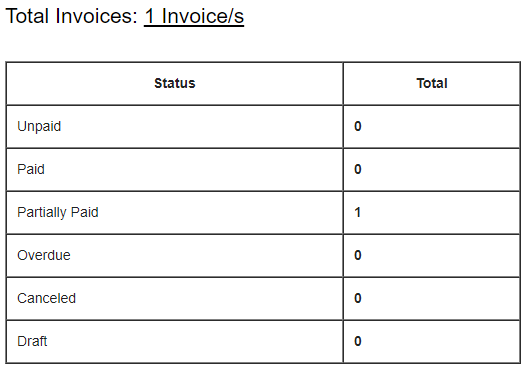Click empty area in Unpaid row
528x370 pixels.
point(202,126)
